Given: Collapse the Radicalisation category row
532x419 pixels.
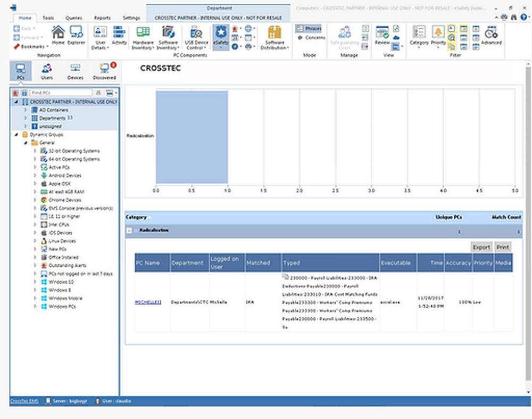Looking at the screenshot, I should pos(129,231).
